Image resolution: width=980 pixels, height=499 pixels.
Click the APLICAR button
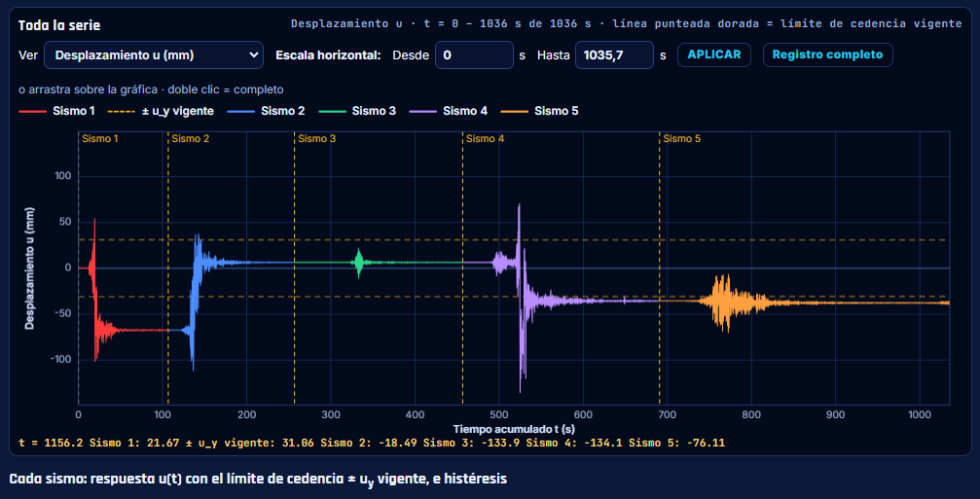click(714, 54)
